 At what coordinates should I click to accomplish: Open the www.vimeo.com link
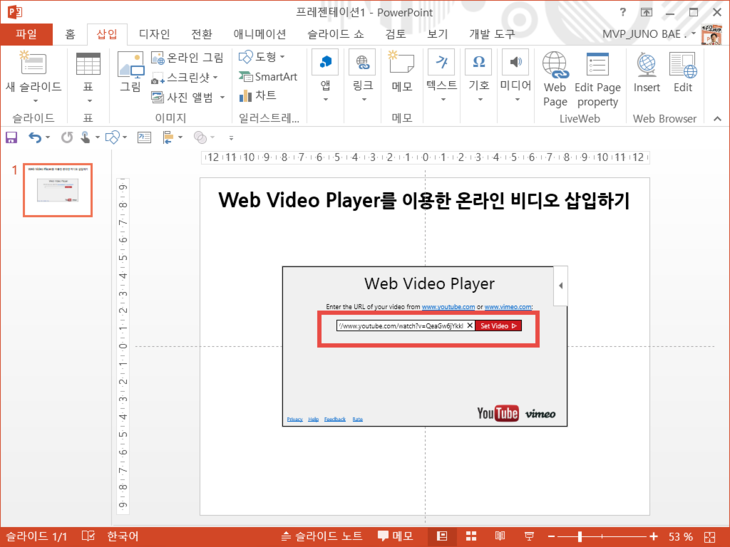[507, 307]
